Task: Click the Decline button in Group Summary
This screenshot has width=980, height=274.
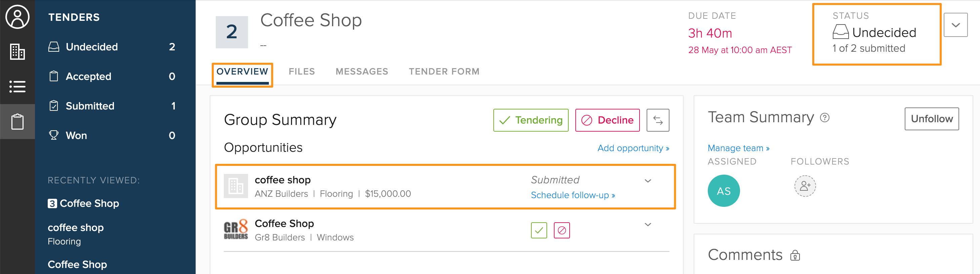Action: point(607,121)
